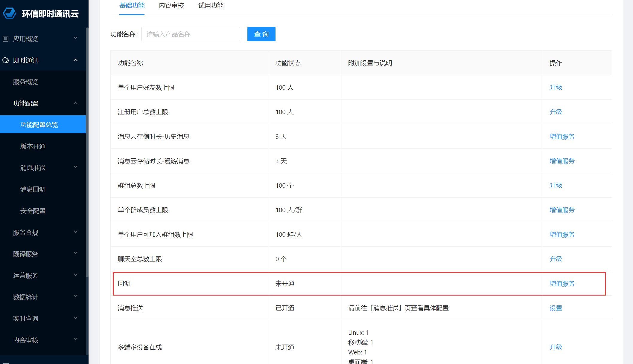Expand the 服务合规 chevron
Viewport: 633px width, 364px height.
(x=75, y=232)
